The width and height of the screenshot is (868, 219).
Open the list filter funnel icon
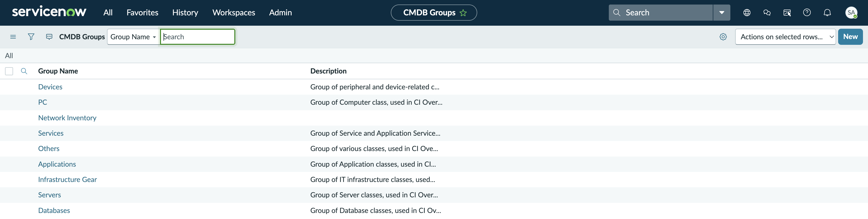(x=31, y=37)
